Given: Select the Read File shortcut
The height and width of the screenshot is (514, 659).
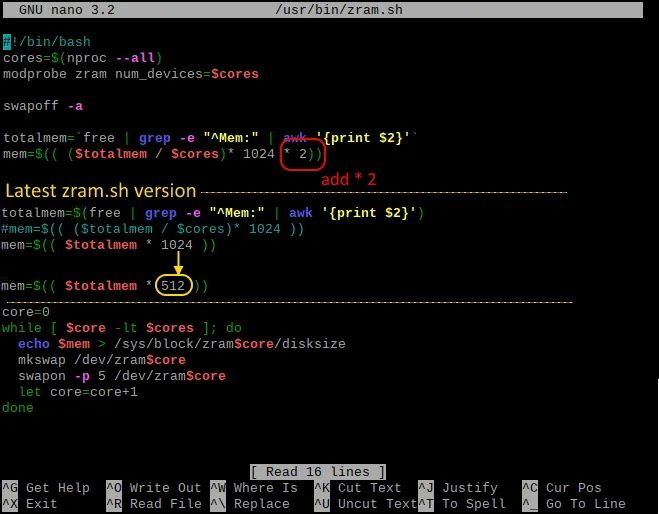Looking at the screenshot, I should (x=153, y=504).
